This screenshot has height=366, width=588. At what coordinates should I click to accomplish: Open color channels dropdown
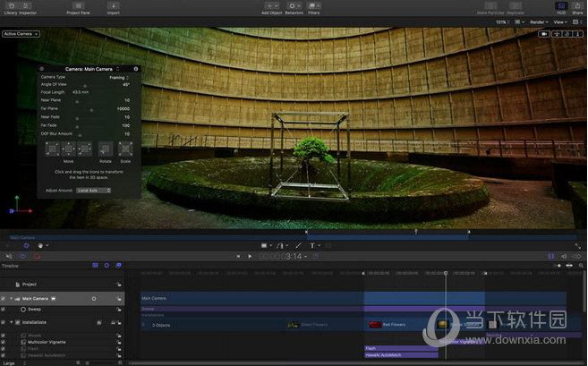(519, 22)
